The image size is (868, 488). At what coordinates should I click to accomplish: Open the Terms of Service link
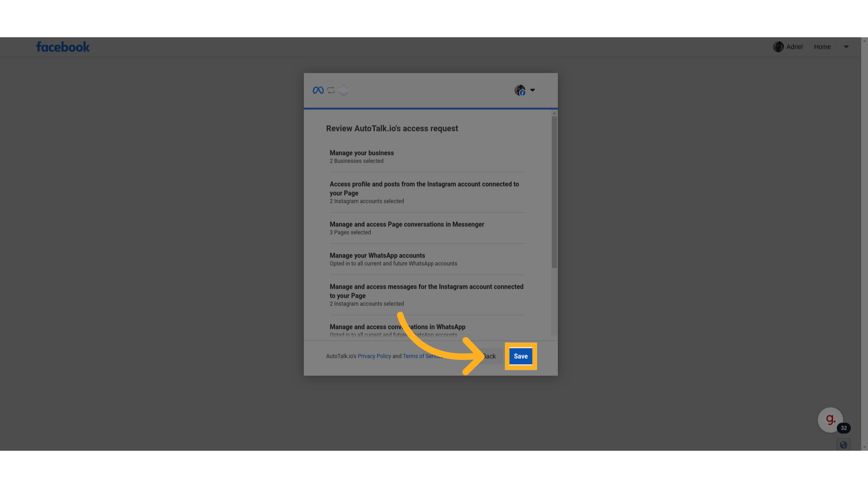pyautogui.click(x=423, y=357)
